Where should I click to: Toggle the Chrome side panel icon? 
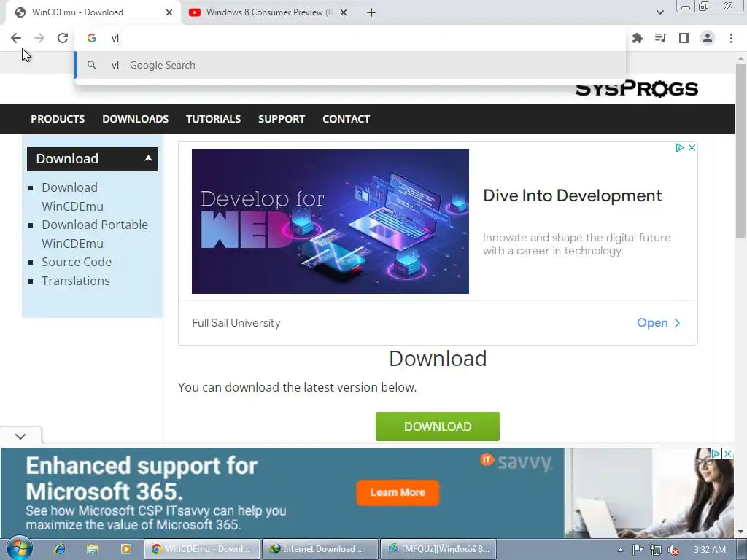click(x=684, y=38)
